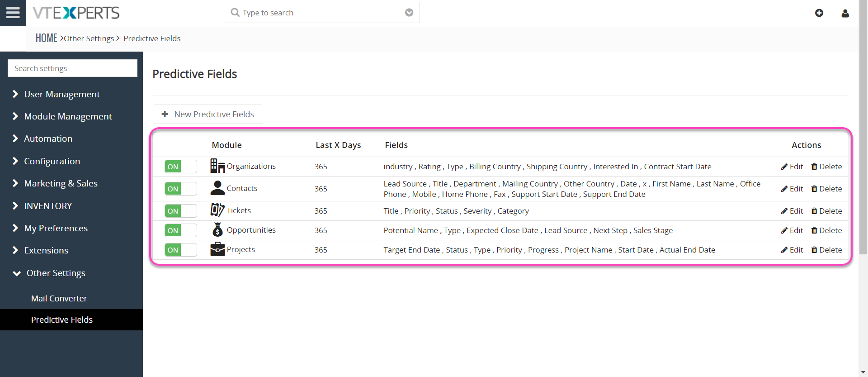Delete the Organizations predictive fields row
868x377 pixels.
826,167
